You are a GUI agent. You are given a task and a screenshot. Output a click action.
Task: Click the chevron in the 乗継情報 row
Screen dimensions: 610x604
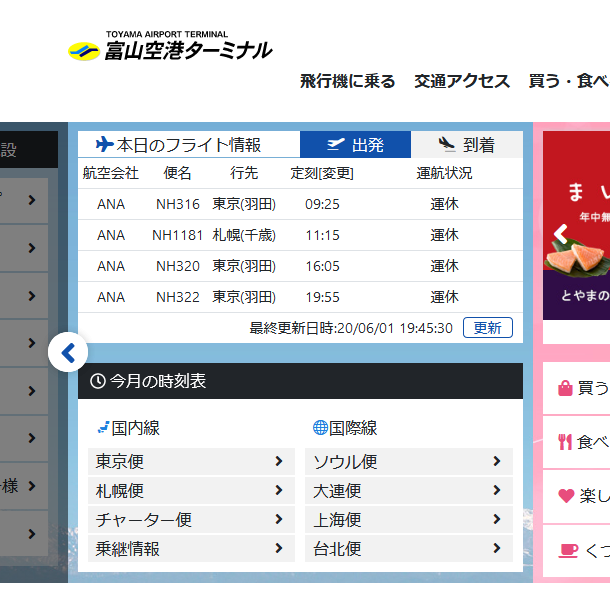coord(279,548)
